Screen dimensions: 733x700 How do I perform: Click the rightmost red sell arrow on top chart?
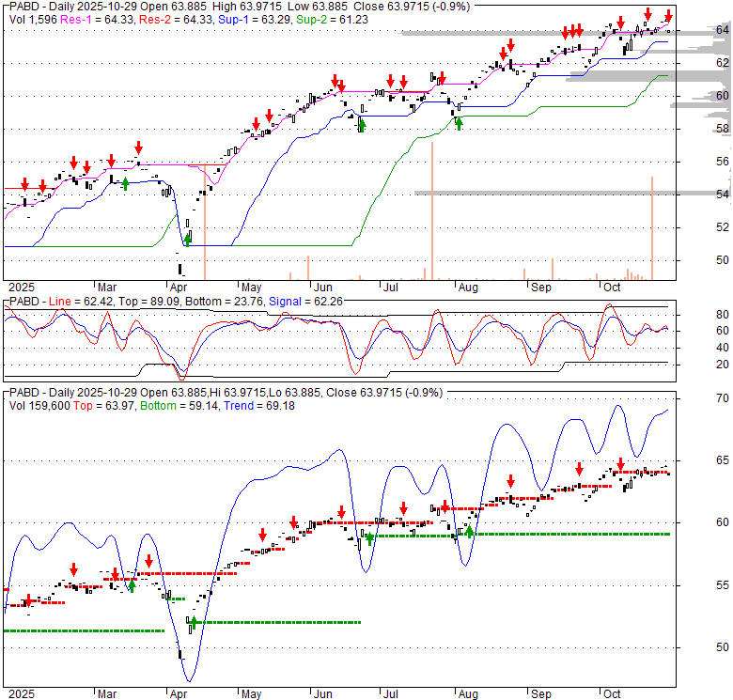[668, 16]
